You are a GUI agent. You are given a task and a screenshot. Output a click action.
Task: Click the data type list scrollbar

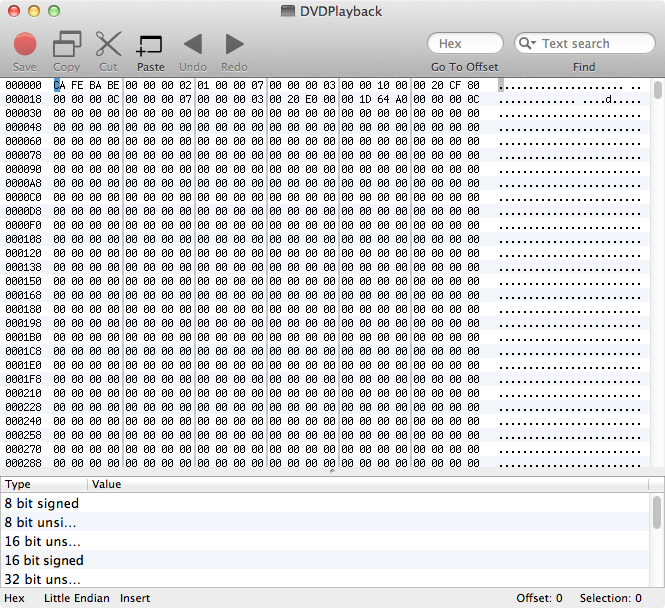click(x=657, y=512)
